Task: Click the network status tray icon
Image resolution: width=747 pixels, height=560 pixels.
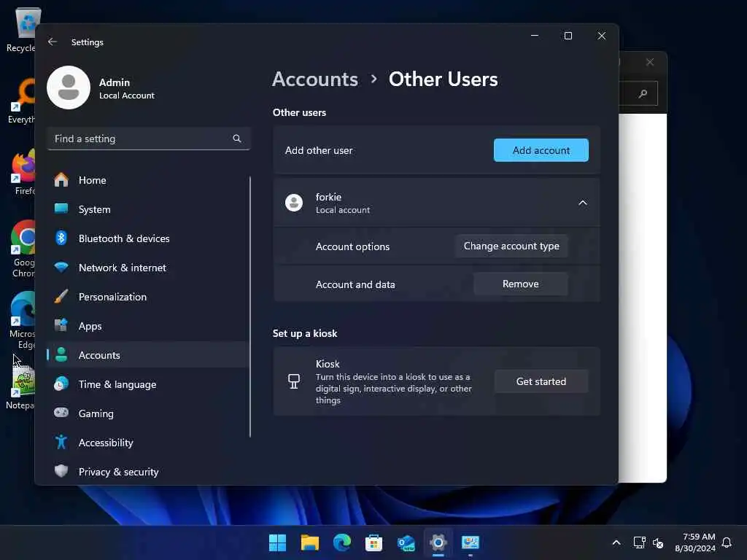Action: tap(639, 542)
